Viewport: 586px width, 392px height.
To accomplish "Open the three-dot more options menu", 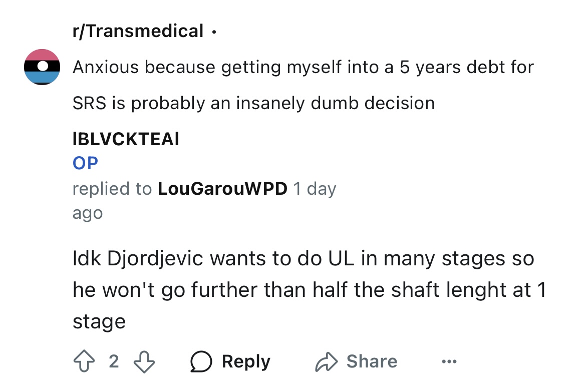I will click(449, 361).
